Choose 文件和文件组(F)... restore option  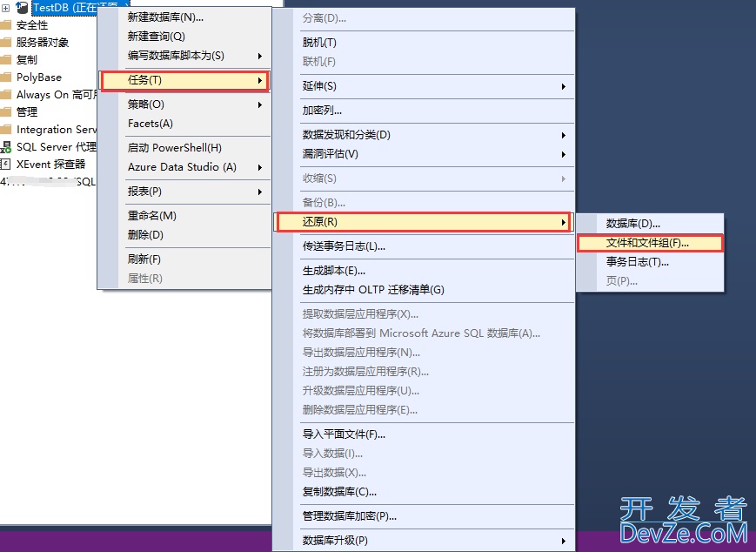(x=650, y=243)
